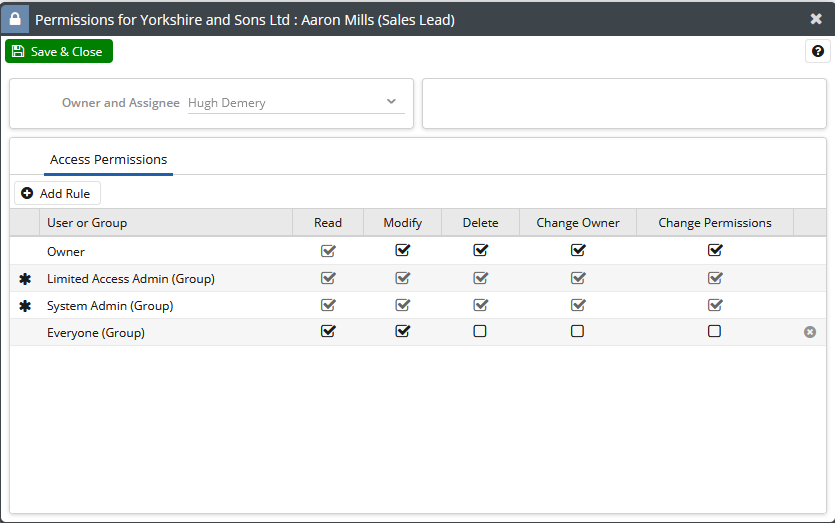Click the User or Group column header
Screen dimensions: 835x523
[87, 223]
